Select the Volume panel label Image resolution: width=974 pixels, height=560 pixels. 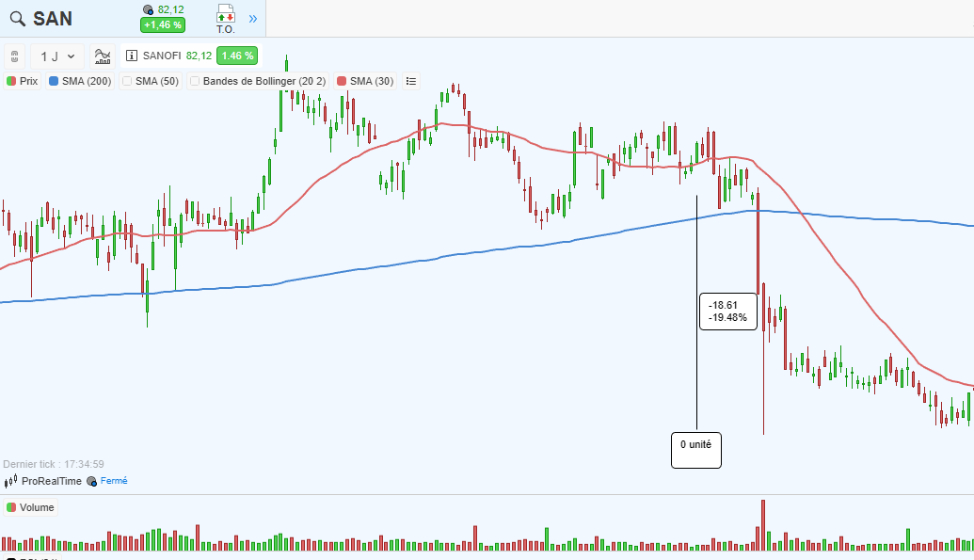[30, 508]
